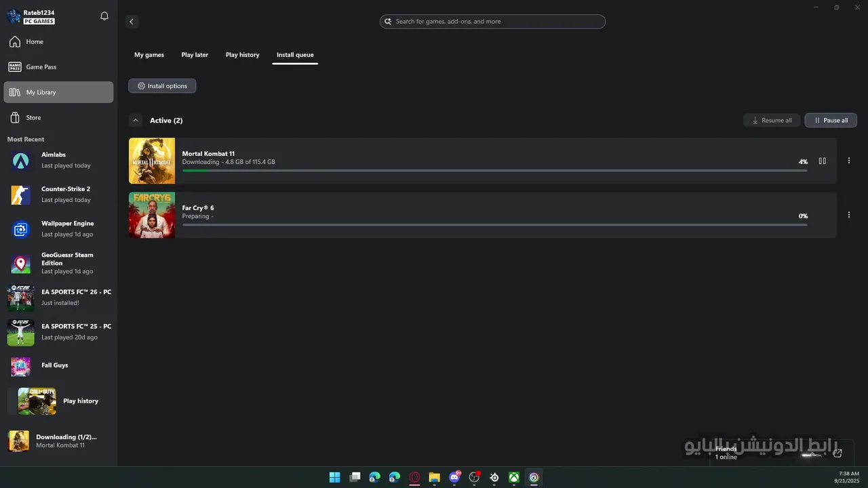The height and width of the screenshot is (488, 868).
Task: Open File Explorer from the taskbar
Action: click(x=434, y=477)
